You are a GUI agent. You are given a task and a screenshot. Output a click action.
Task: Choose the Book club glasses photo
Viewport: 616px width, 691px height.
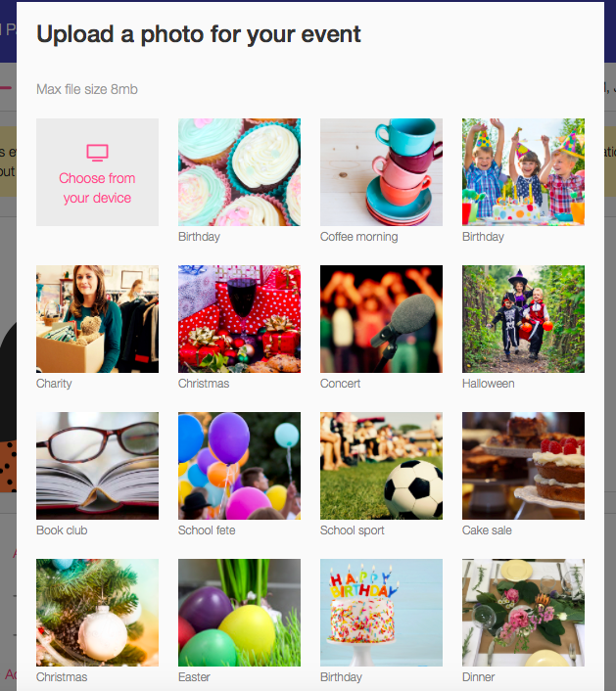pos(98,466)
